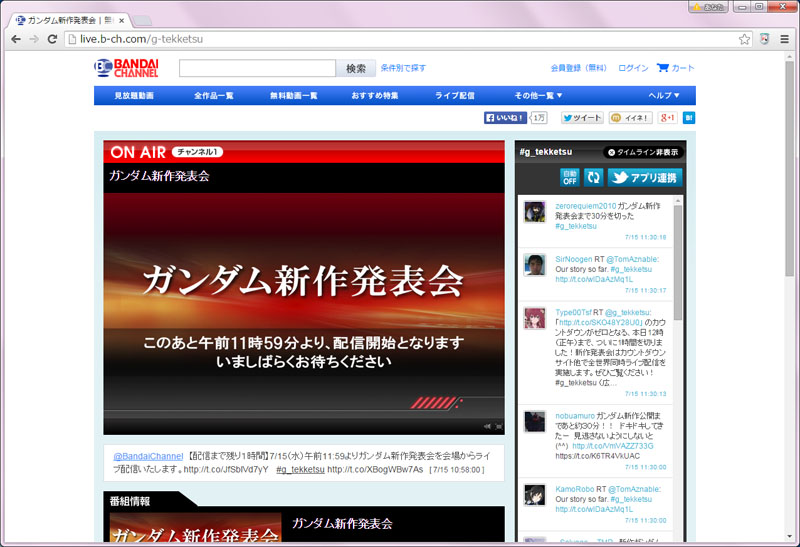
Task: Click the site search input field
Action: coord(257,68)
